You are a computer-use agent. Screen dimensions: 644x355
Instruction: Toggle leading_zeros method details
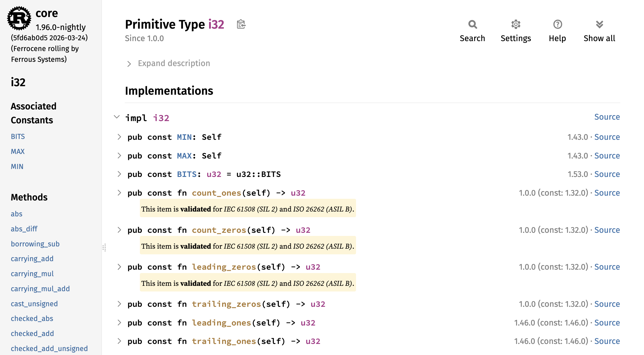click(119, 267)
